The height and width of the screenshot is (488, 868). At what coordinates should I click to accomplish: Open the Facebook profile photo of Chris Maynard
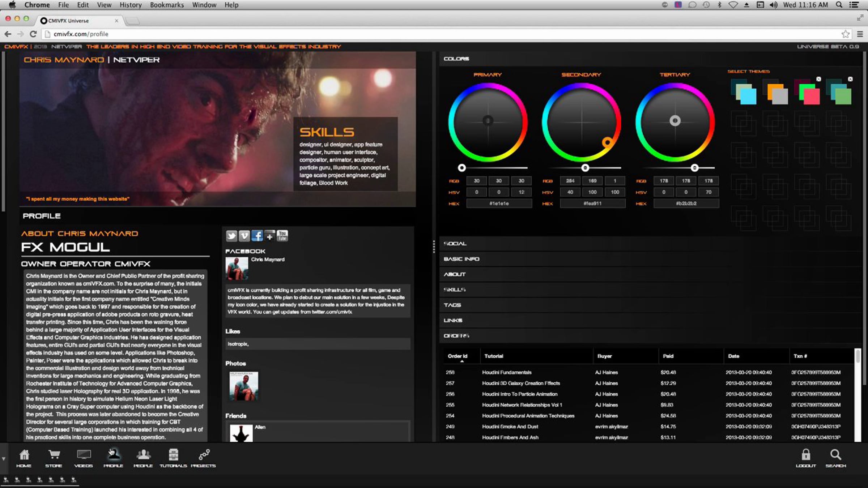point(237,269)
